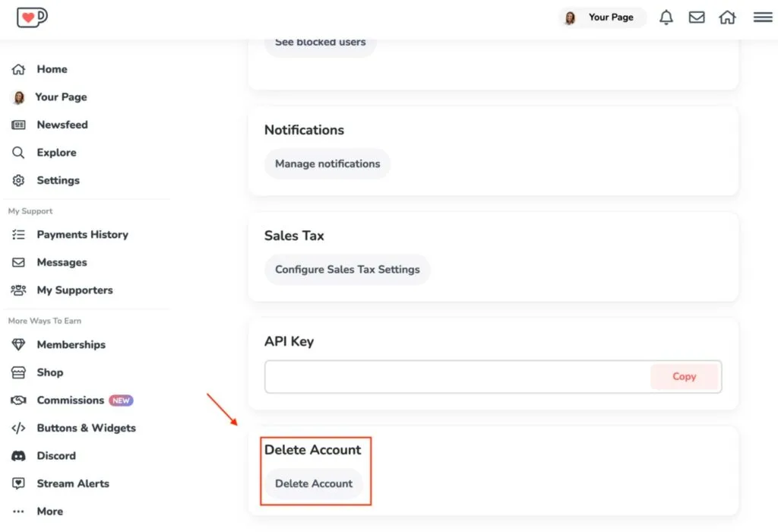The width and height of the screenshot is (778, 532).
Task: Copy the API key
Action: click(x=684, y=376)
